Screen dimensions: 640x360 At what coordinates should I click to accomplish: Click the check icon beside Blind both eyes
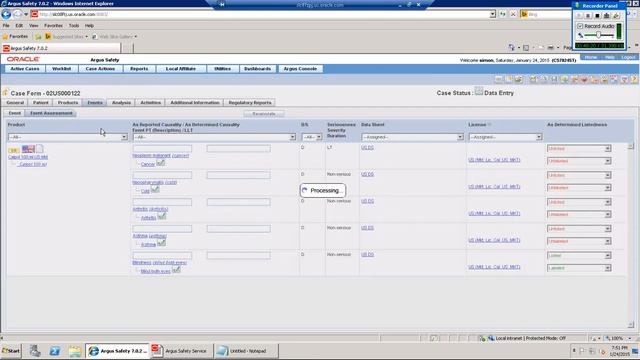click(176, 270)
